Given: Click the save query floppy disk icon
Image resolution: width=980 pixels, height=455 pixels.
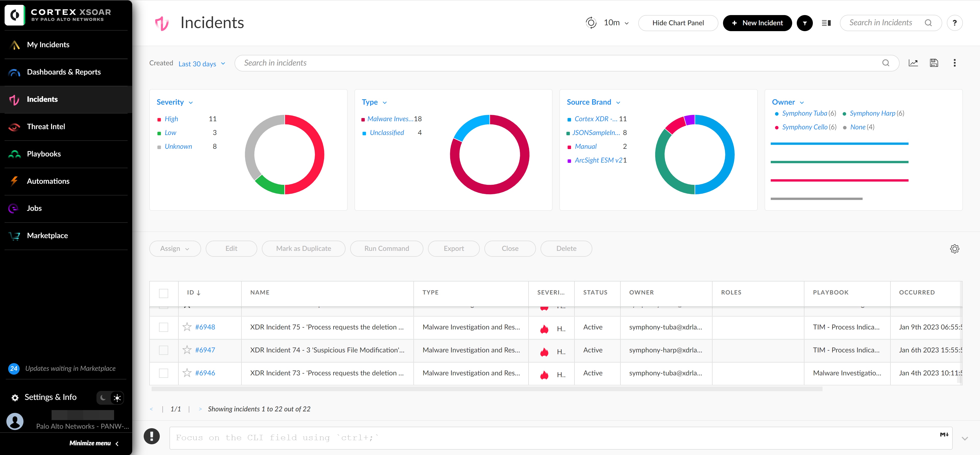Looking at the screenshot, I should point(934,63).
